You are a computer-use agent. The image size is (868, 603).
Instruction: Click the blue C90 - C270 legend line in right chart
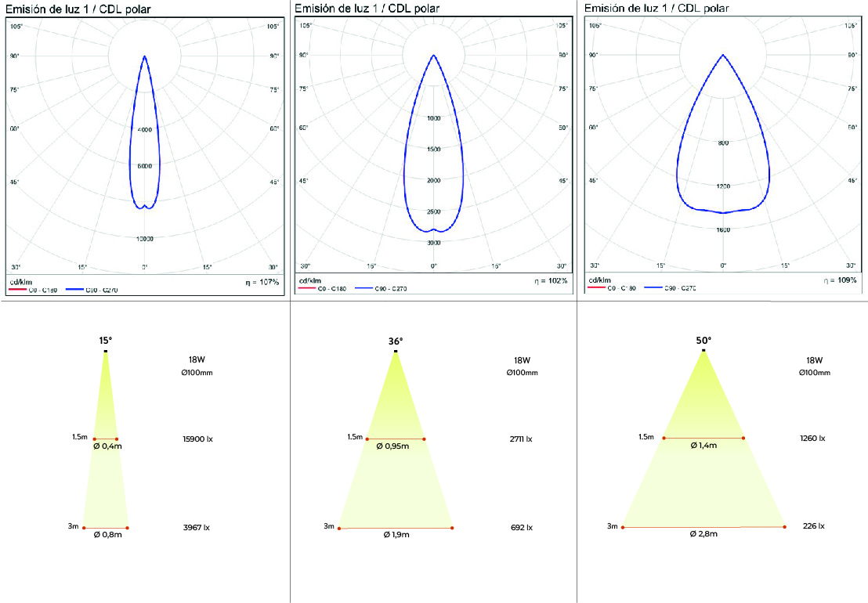tap(655, 288)
